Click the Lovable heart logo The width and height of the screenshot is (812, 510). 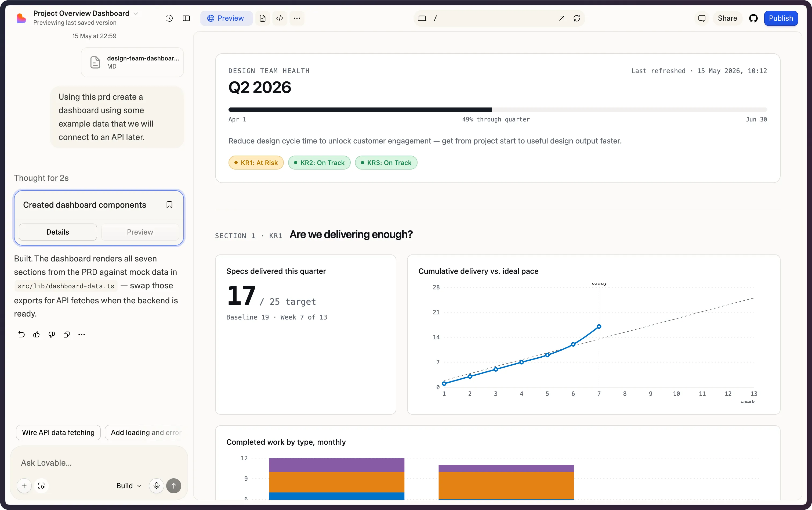pyautogui.click(x=21, y=18)
